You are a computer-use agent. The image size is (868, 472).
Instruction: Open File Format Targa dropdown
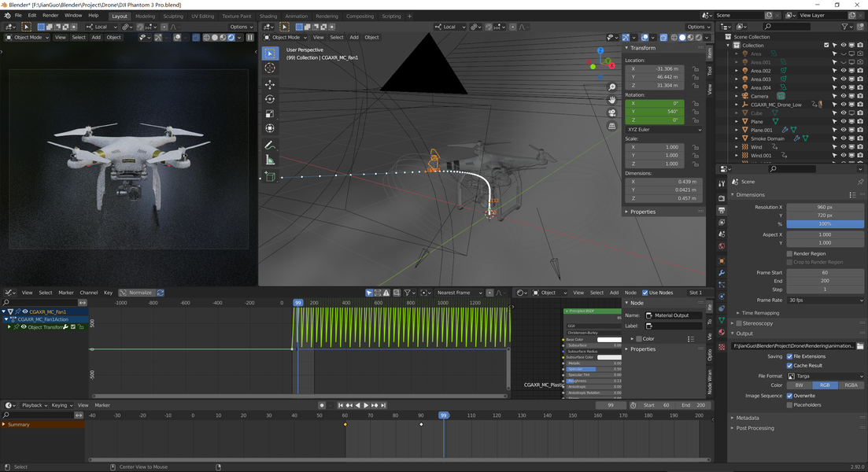(825, 376)
